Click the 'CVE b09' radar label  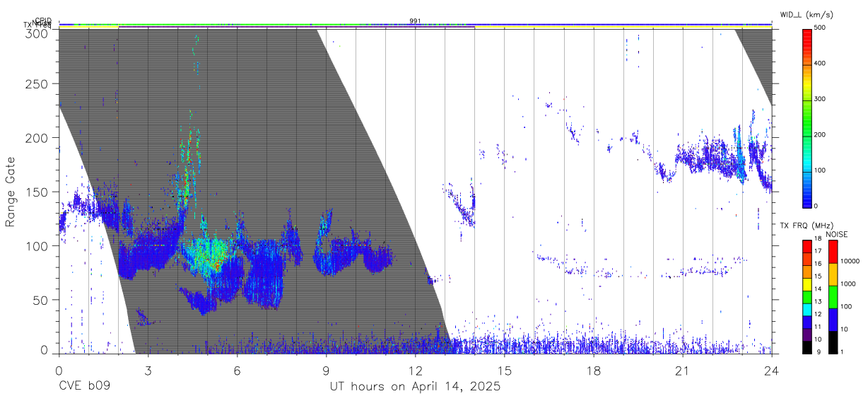point(84,387)
